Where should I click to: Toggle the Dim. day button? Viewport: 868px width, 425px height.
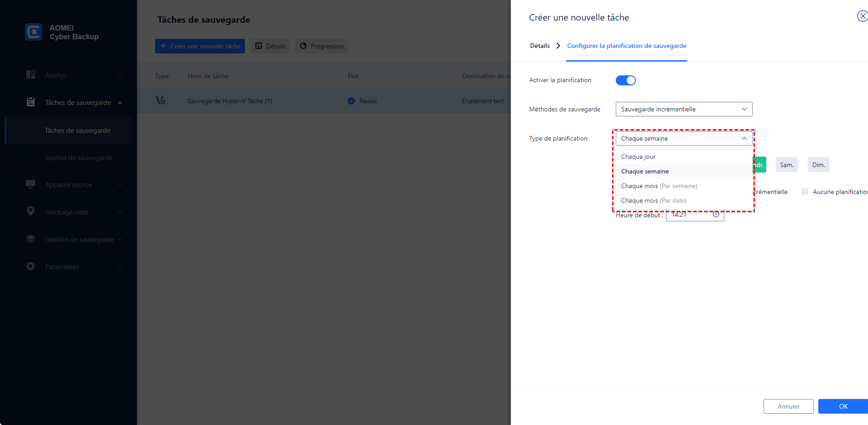coord(818,165)
